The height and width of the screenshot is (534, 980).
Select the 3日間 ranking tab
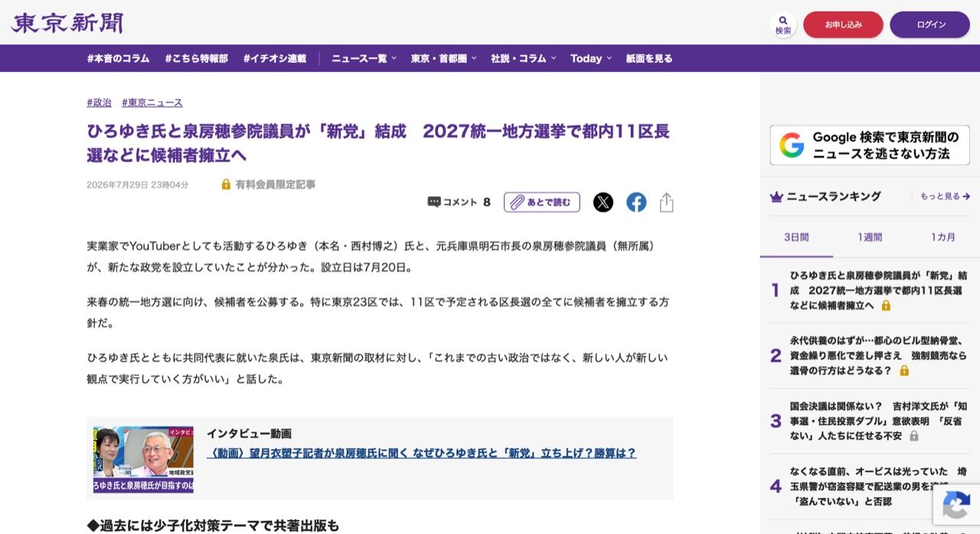pos(796,237)
